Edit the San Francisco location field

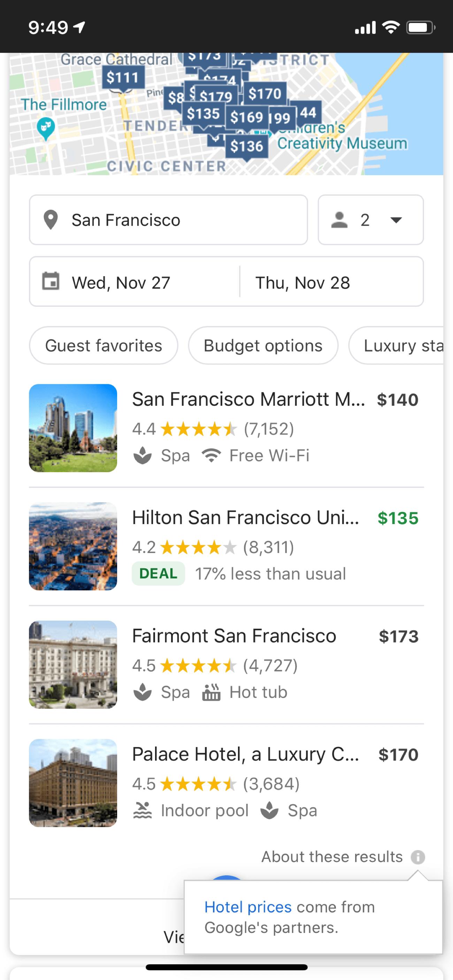click(x=168, y=220)
